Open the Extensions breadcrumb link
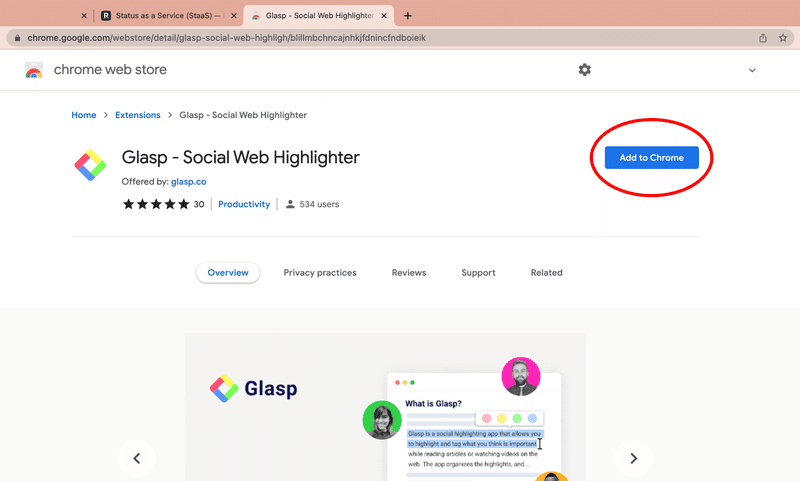Screen dimensions: 800x481 (x=138, y=115)
